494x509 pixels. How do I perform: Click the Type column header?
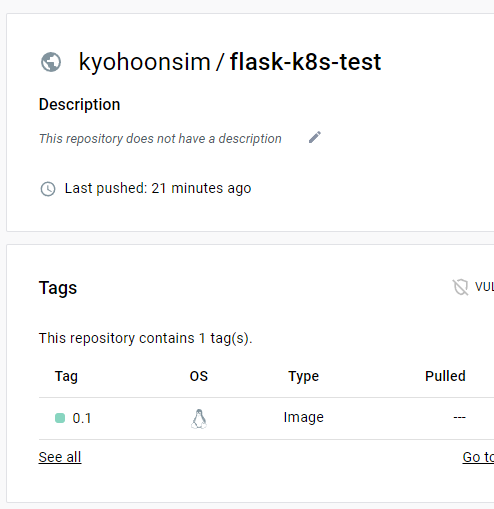[x=304, y=376]
